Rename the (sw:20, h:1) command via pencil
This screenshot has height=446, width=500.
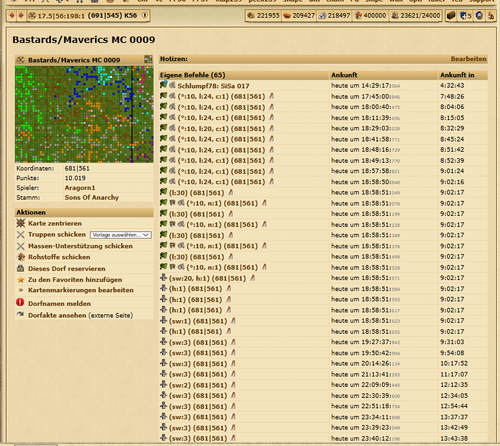253,278
